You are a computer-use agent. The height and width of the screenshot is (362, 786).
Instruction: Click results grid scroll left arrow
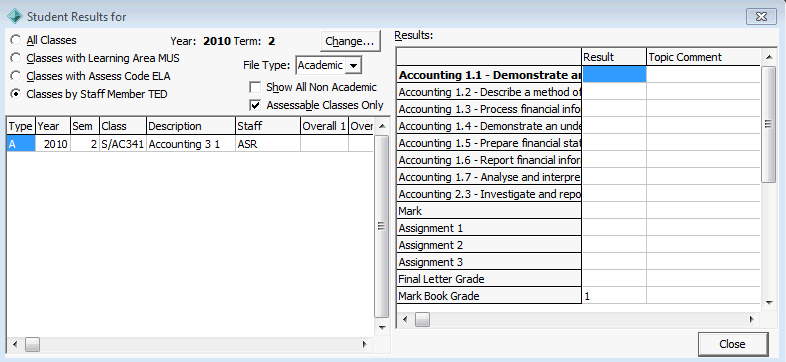click(x=405, y=319)
